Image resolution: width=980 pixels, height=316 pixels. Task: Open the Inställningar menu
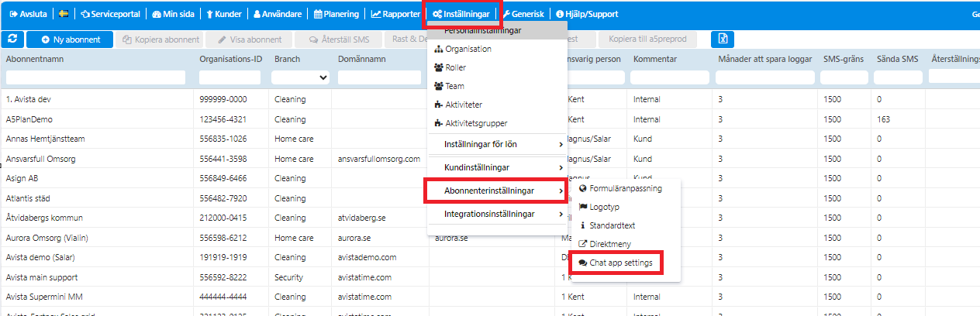click(x=461, y=14)
